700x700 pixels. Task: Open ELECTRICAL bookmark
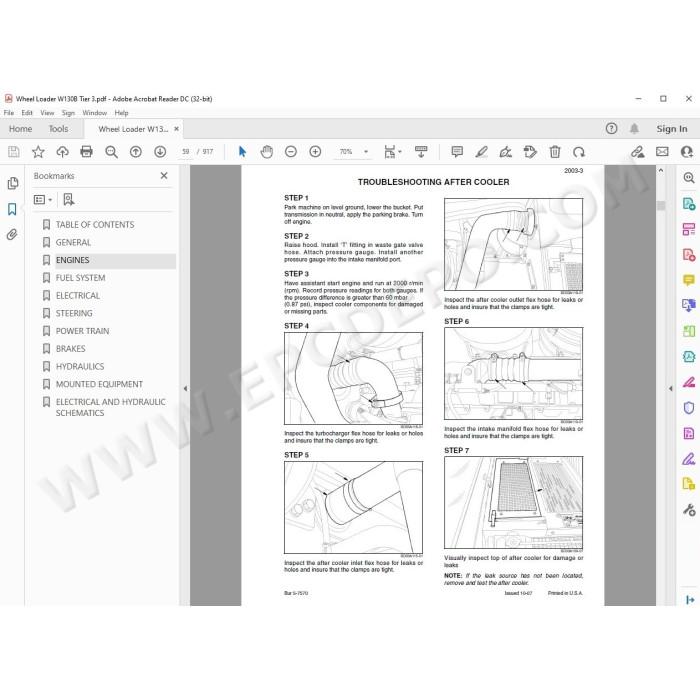(78, 296)
